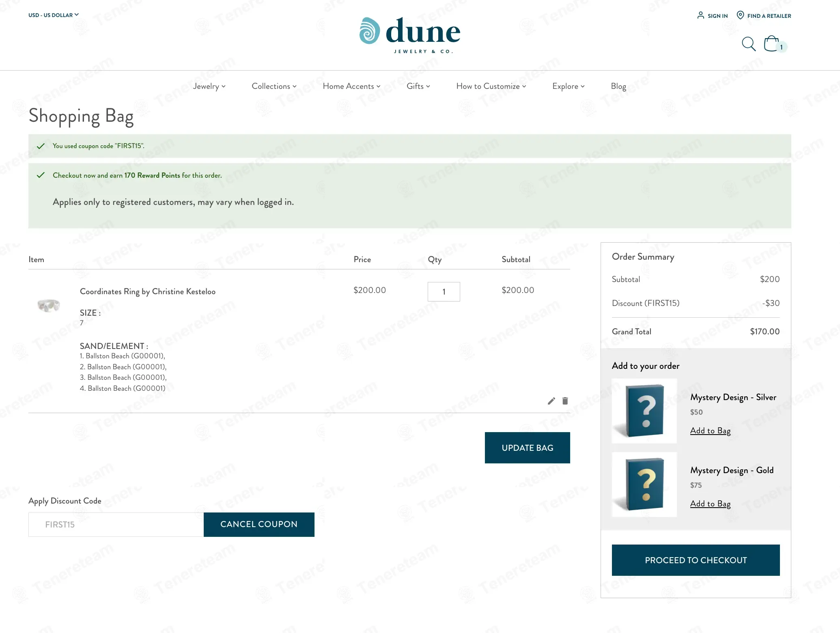Click the Gold design $75 price

point(696,485)
